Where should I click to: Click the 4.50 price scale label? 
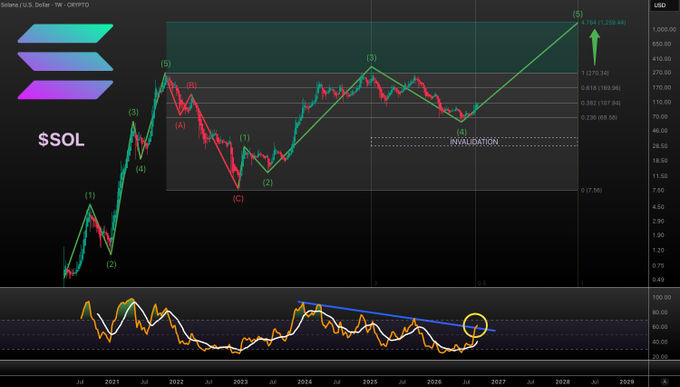(x=658, y=207)
